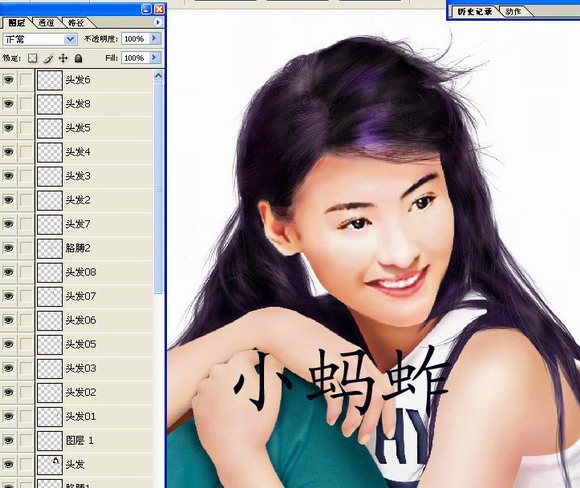Click the layers panel scrollbar thumb

click(x=158, y=188)
